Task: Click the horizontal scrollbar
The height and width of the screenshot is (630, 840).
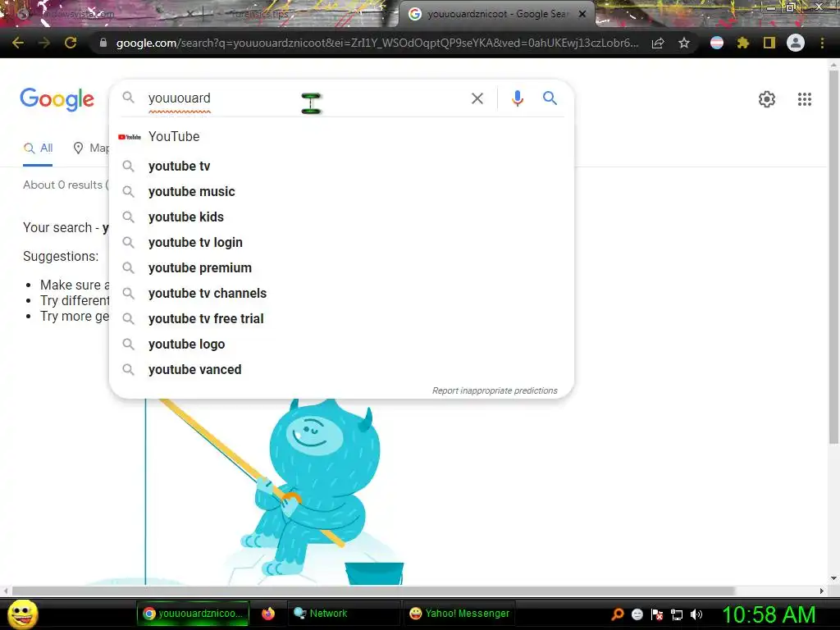Action: pyautogui.click(x=373, y=591)
